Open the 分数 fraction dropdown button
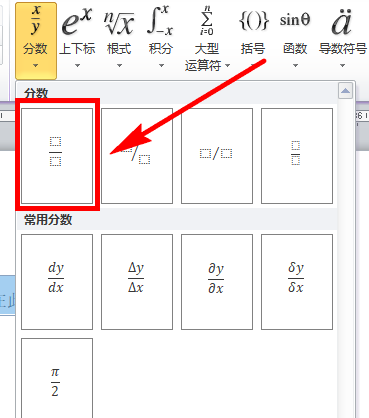Screen dimensions: 369x418 pyautogui.click(x=36, y=41)
